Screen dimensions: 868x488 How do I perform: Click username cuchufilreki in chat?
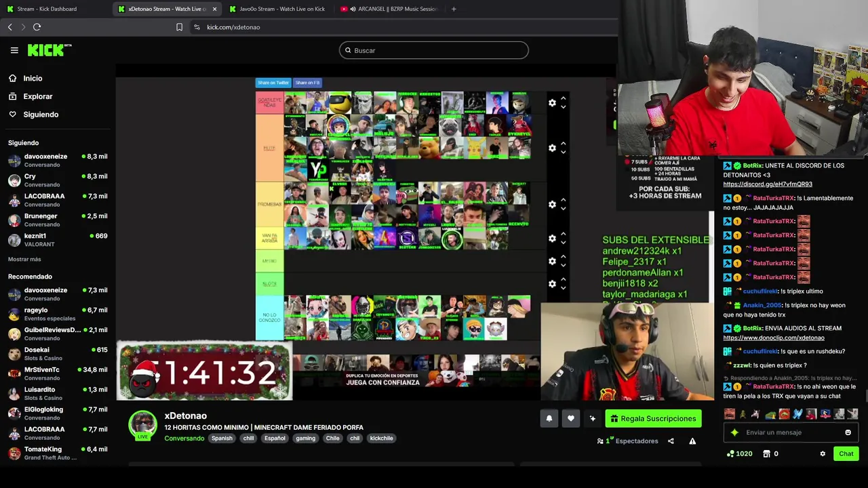[760, 291]
